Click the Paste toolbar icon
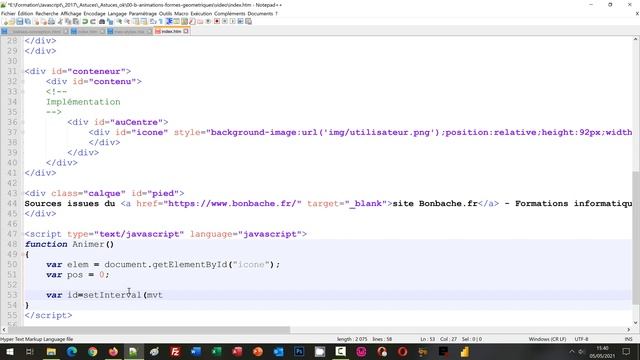640x360 pixels. click(x=76, y=21)
